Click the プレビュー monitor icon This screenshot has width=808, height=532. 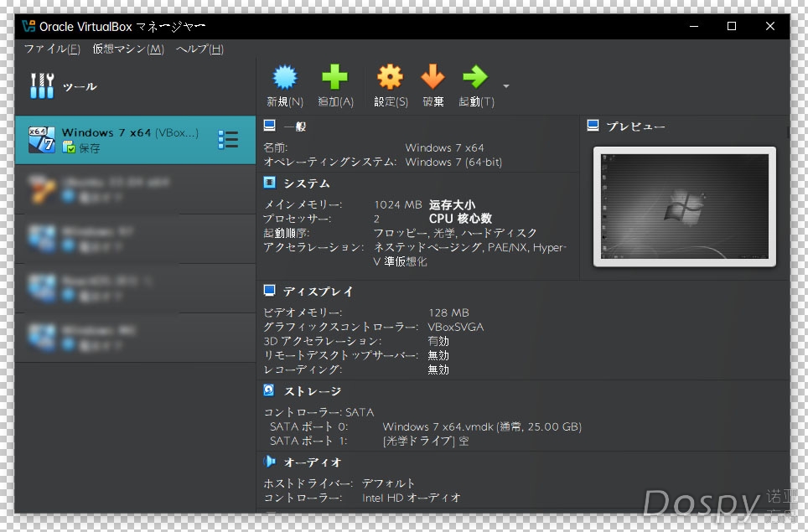coord(593,125)
